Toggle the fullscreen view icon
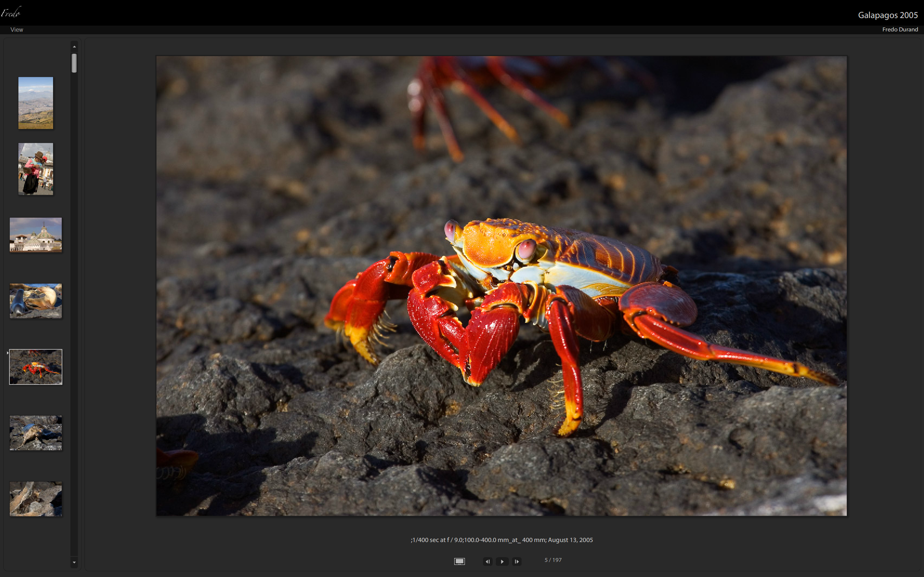Image resolution: width=924 pixels, height=577 pixels. 459,561
